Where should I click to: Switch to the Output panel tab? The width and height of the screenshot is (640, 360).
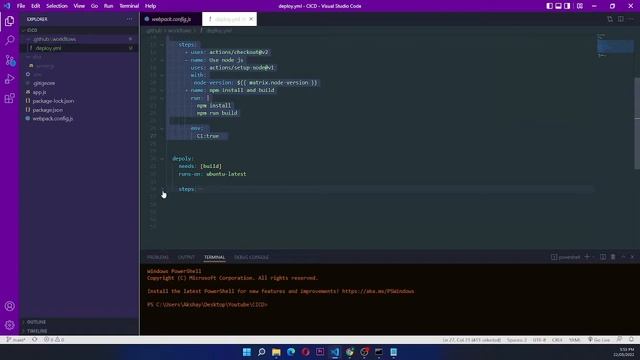(x=186, y=257)
